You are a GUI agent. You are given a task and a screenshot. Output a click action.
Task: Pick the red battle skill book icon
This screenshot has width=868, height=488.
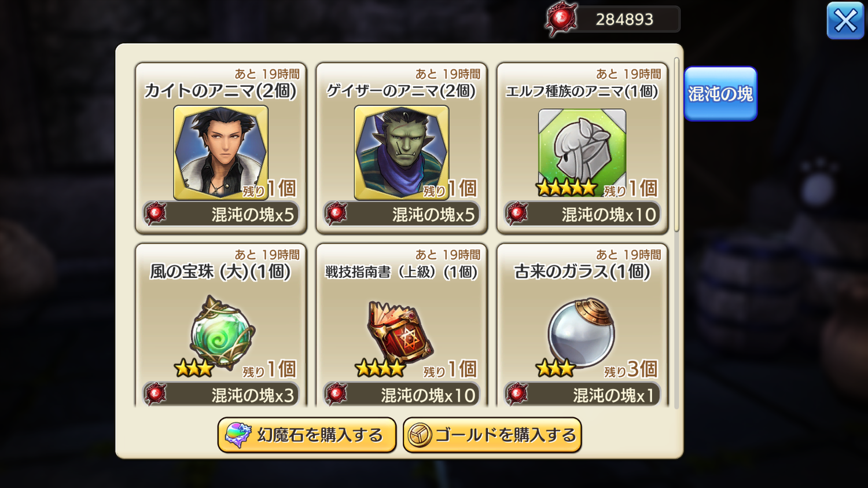pyautogui.click(x=400, y=332)
